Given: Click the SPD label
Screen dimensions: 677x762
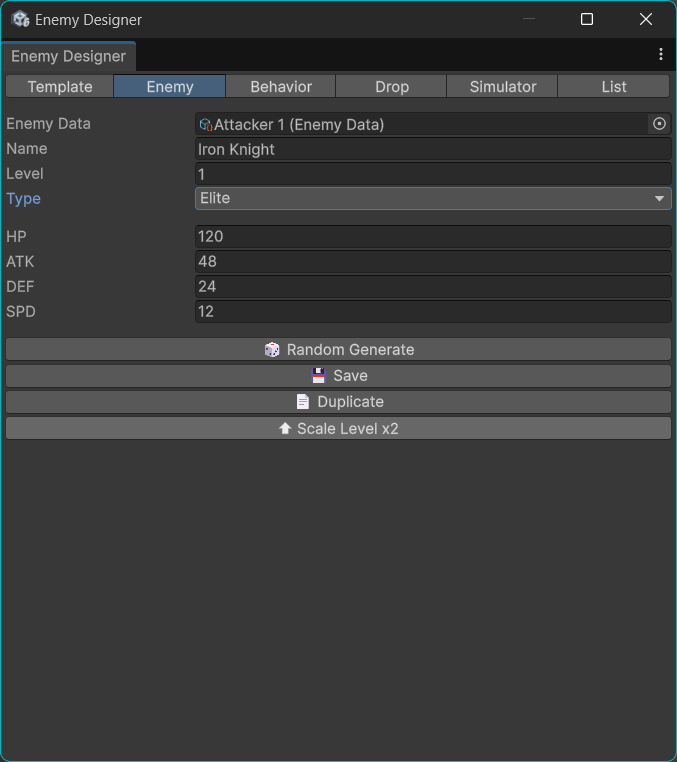Looking at the screenshot, I should 21,312.
